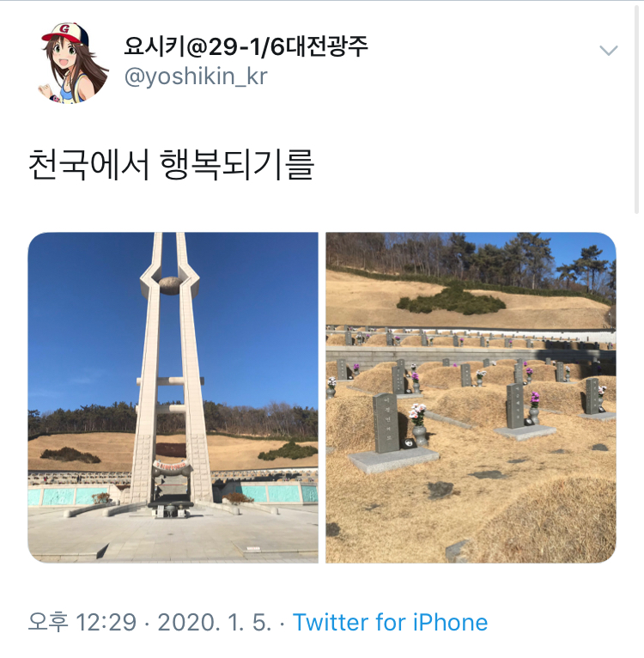644x658 pixels.
Task: Click the vertical scrollbar on right edge
Action: (x=638, y=109)
